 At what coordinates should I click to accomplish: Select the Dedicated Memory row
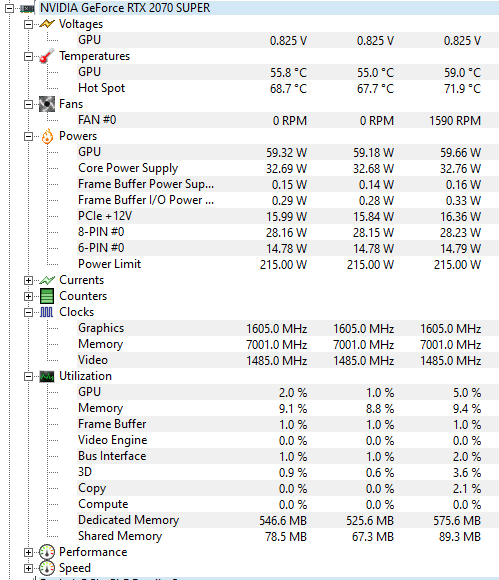tap(288, 520)
